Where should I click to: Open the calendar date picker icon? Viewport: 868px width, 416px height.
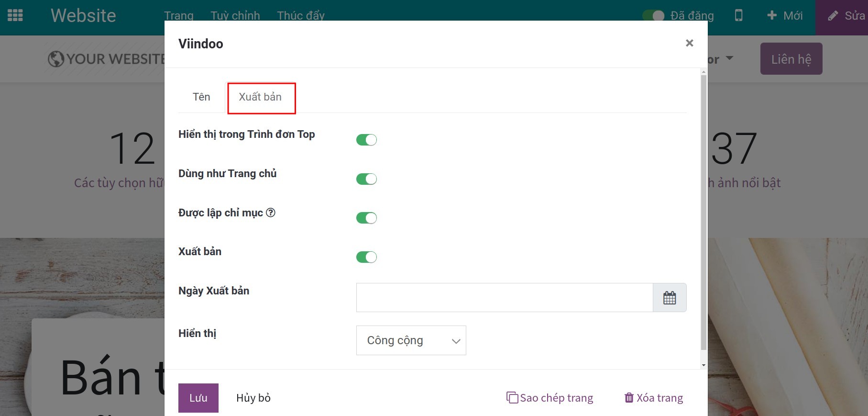point(669,298)
